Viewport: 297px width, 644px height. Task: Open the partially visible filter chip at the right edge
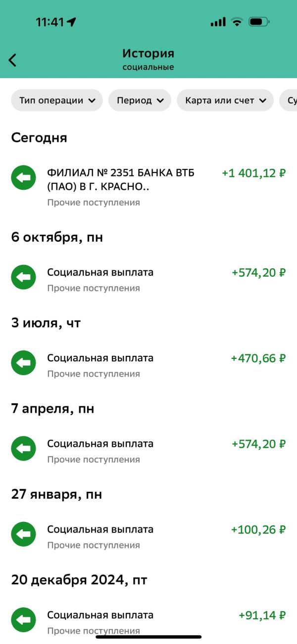click(x=290, y=100)
